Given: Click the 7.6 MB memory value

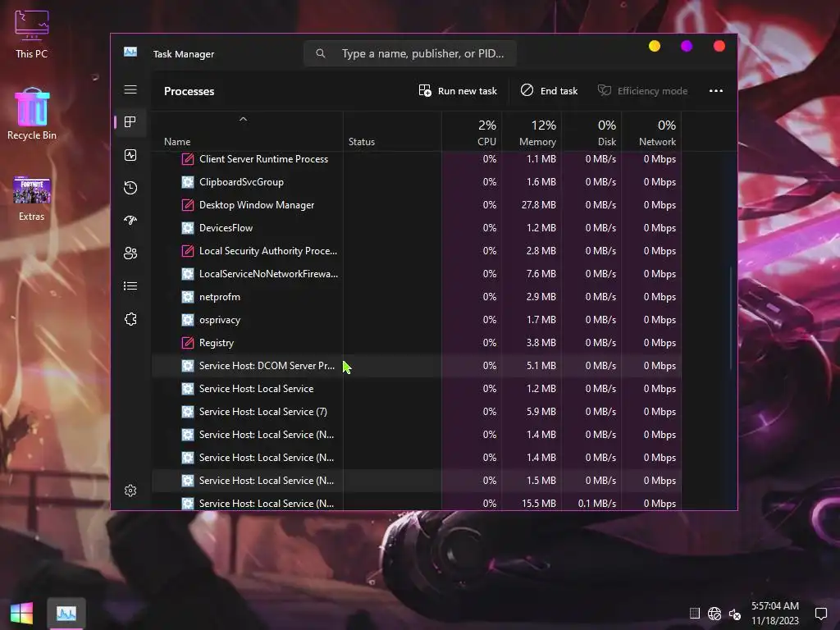Looking at the screenshot, I should click(x=541, y=274).
